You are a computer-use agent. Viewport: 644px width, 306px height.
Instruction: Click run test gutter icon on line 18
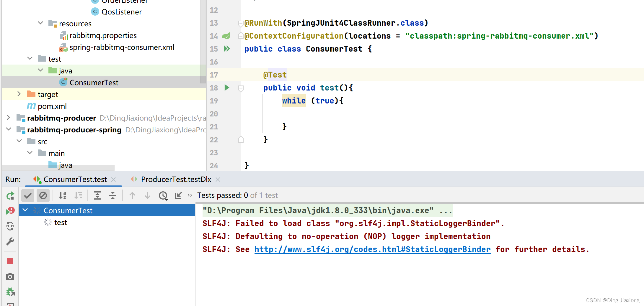[227, 88]
